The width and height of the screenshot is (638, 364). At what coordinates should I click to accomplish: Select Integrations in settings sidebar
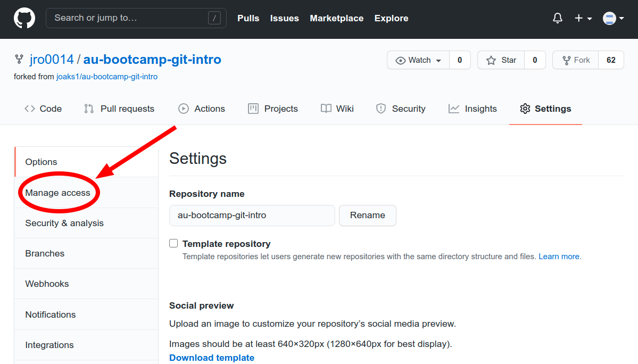click(x=86, y=345)
